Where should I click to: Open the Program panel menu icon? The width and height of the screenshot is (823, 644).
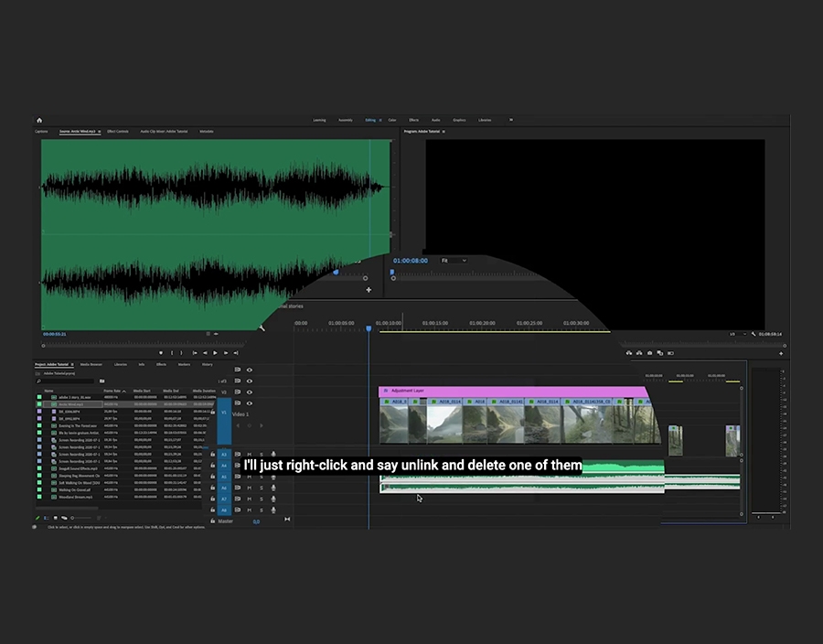444,132
